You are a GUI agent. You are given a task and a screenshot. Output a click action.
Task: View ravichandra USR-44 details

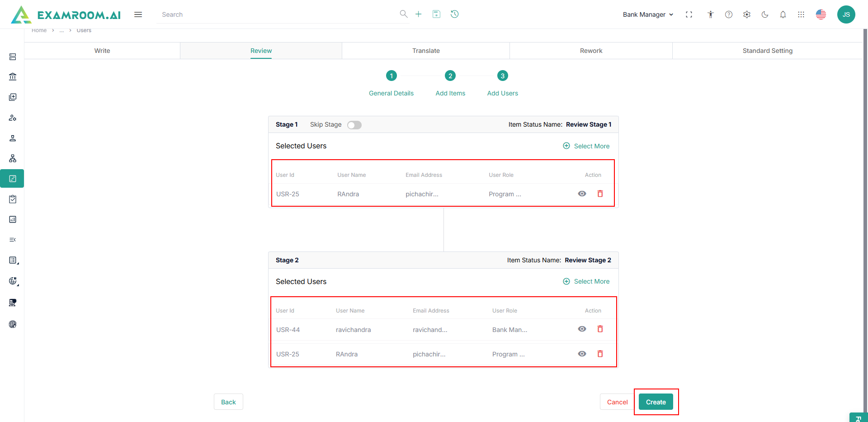(582, 329)
